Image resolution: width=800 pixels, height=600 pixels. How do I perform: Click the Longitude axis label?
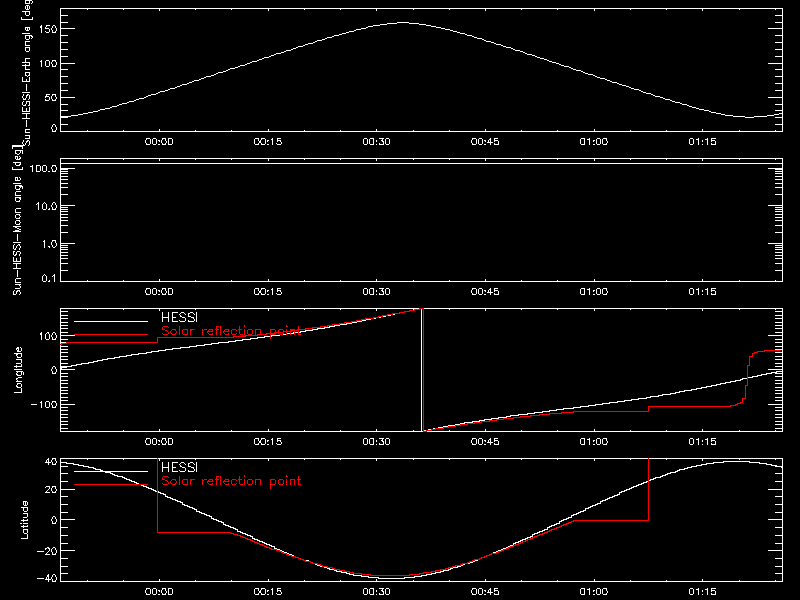(x=18, y=370)
